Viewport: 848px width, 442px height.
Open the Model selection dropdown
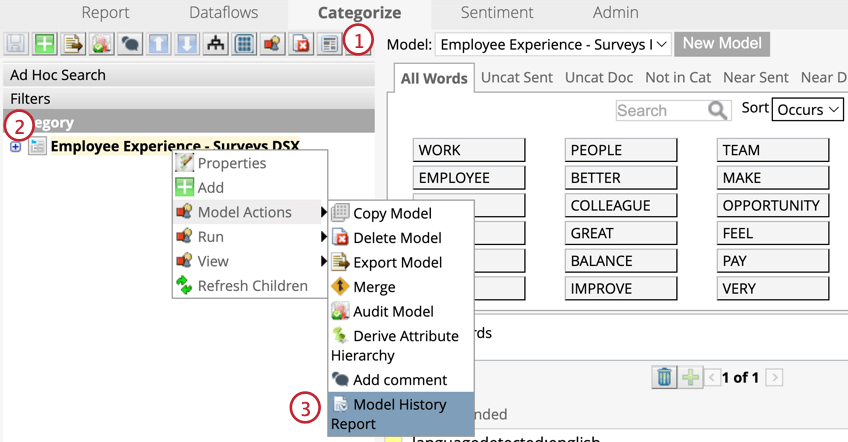tap(552, 44)
